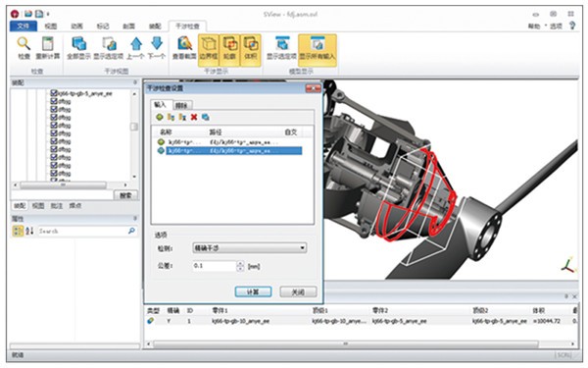The image size is (588, 368).
Task: Open the 选项 options menu at top right
Action: coord(554,26)
